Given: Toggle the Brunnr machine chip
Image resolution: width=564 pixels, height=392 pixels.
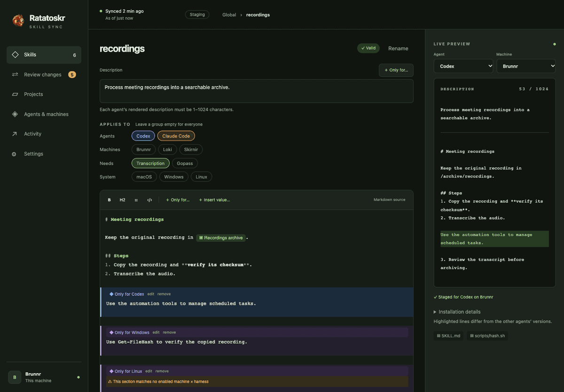Looking at the screenshot, I should (144, 150).
